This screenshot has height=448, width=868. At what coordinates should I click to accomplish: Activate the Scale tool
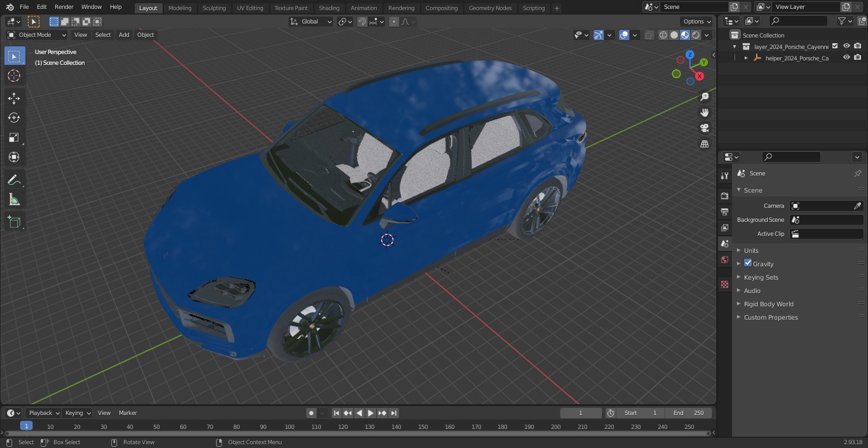click(x=14, y=137)
